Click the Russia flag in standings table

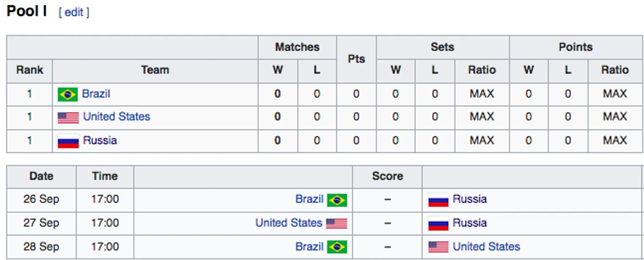(68, 141)
